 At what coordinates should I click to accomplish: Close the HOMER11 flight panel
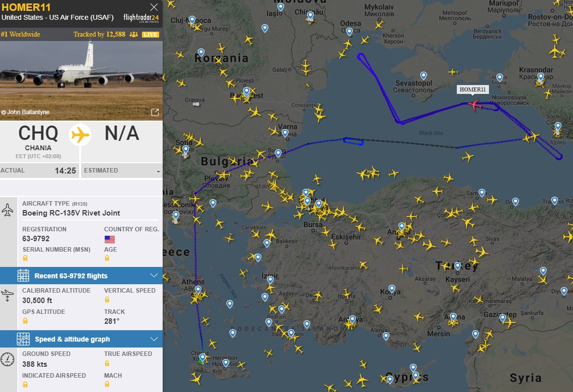tap(154, 7)
